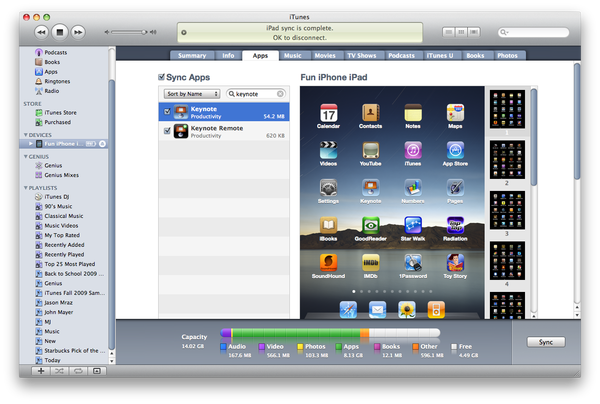This screenshot has width=600, height=404.
Task: Open the Movies tab
Action: [x=325, y=55]
